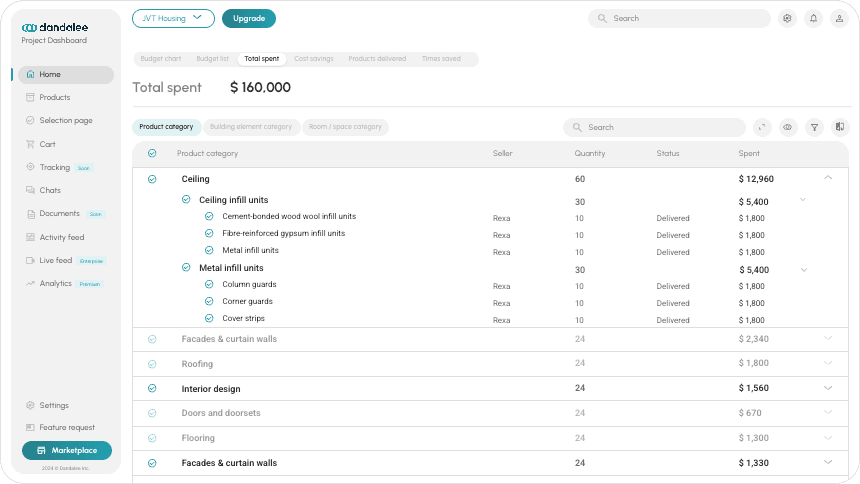Select the Cost savings tab
This screenshot has height=484, width=860.
[314, 59]
